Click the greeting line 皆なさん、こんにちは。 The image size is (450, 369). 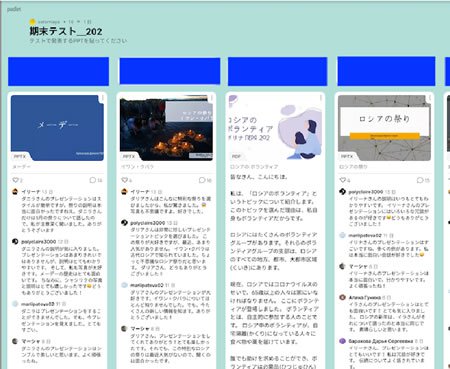(x=259, y=177)
